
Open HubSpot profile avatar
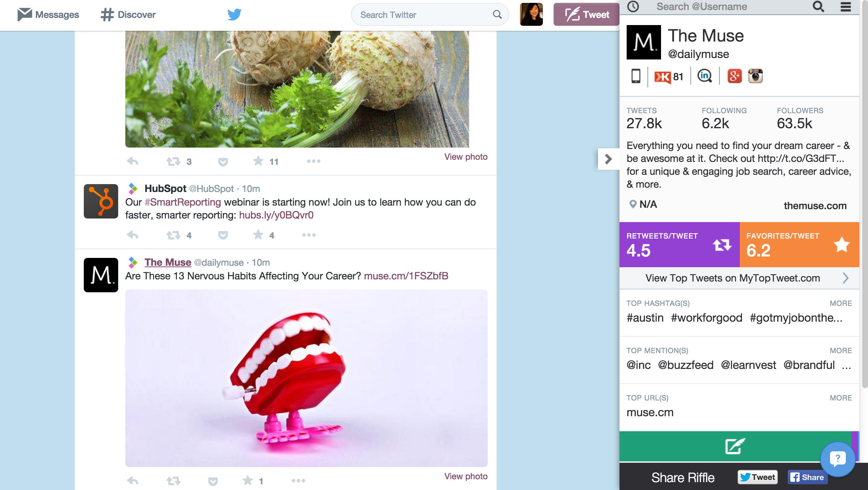(x=101, y=201)
